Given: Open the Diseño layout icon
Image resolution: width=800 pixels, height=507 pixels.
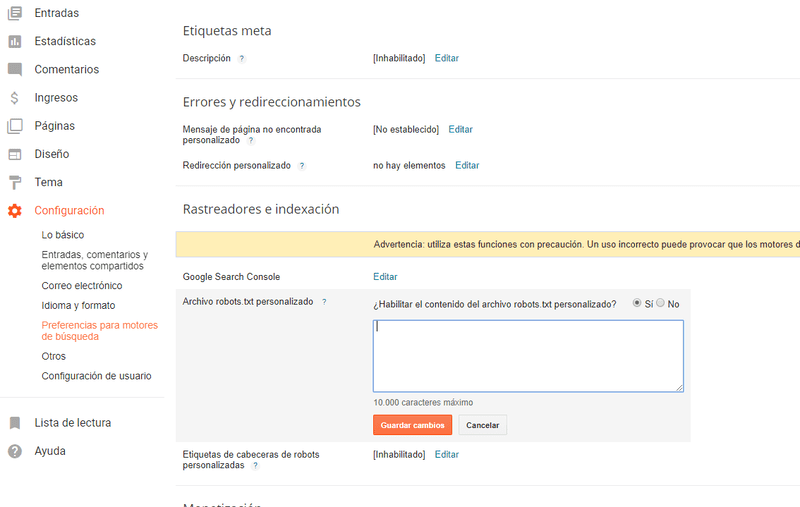Looking at the screenshot, I should click(15, 154).
